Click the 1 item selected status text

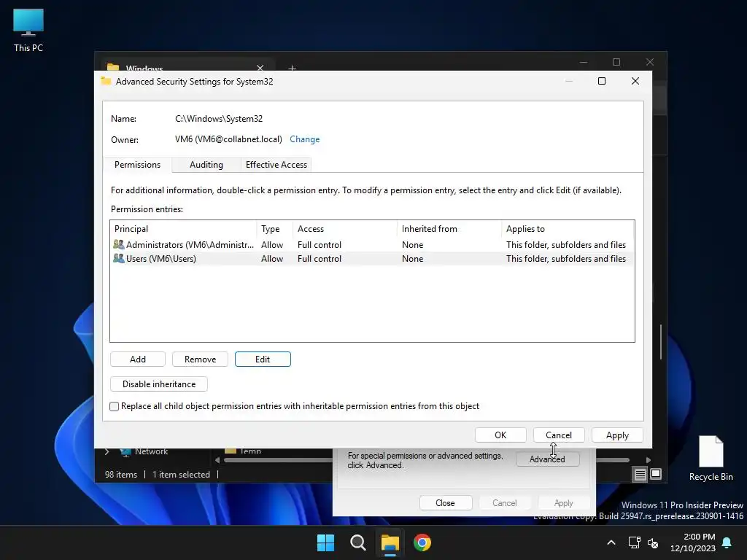[x=181, y=474]
